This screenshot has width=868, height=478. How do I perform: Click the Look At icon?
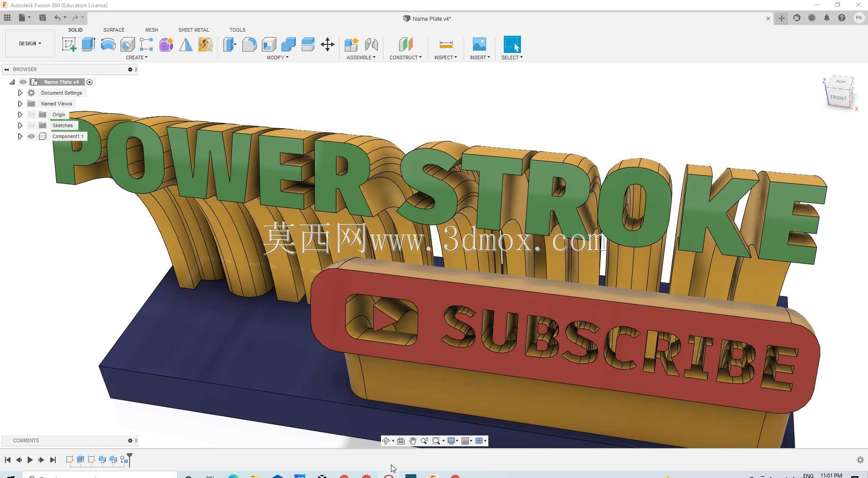click(x=401, y=441)
